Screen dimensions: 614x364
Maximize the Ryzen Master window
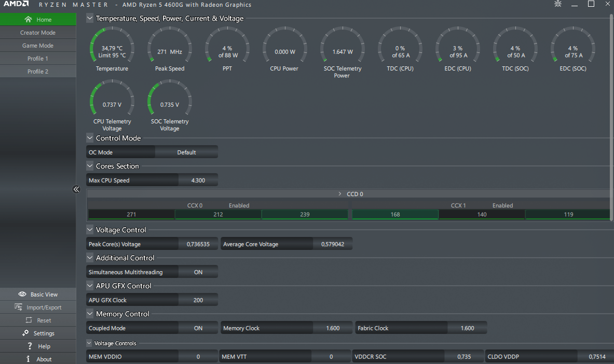[x=591, y=4]
